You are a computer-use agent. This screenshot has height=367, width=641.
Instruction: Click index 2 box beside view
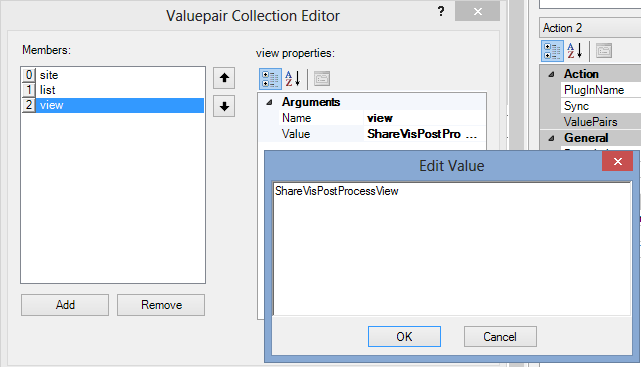[29, 105]
